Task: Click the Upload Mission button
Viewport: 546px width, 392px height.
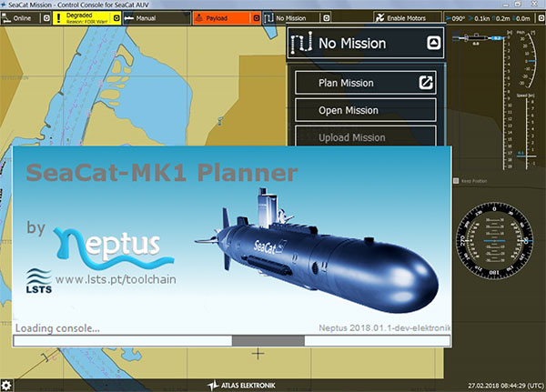Action: (x=366, y=136)
